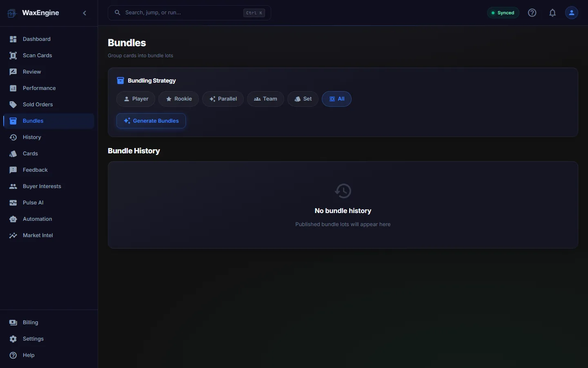Viewport: 588px width, 368px height.
Task: Click the empty bundle history clock icon
Action: (x=343, y=191)
